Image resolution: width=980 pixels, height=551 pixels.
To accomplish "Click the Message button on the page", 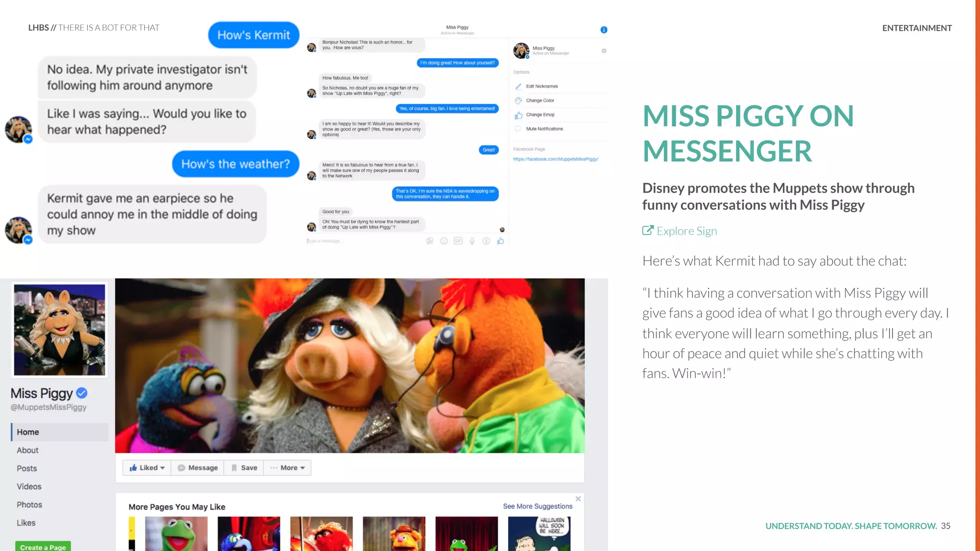I will [198, 468].
